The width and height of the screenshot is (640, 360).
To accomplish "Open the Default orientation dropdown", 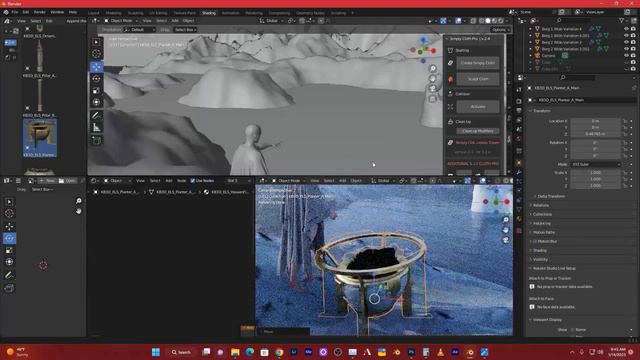I will coord(140,30).
